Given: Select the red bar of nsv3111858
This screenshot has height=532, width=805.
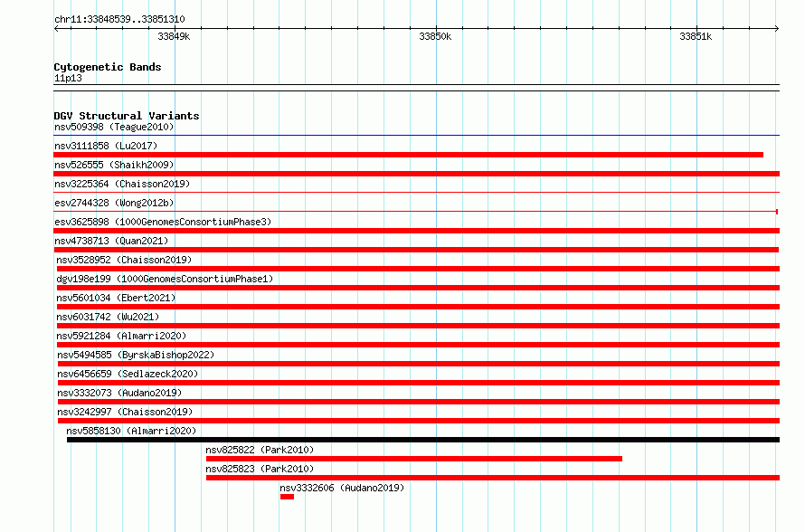Looking at the screenshot, I should pyautogui.click(x=408, y=155).
